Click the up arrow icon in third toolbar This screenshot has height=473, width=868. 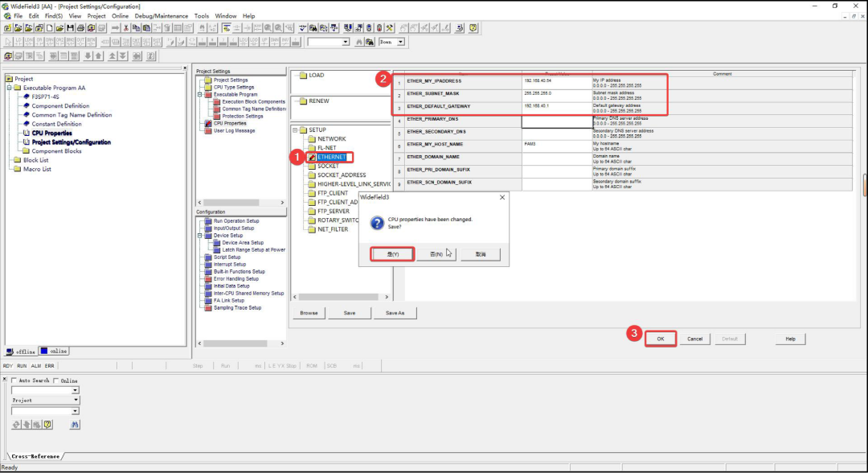click(99, 56)
